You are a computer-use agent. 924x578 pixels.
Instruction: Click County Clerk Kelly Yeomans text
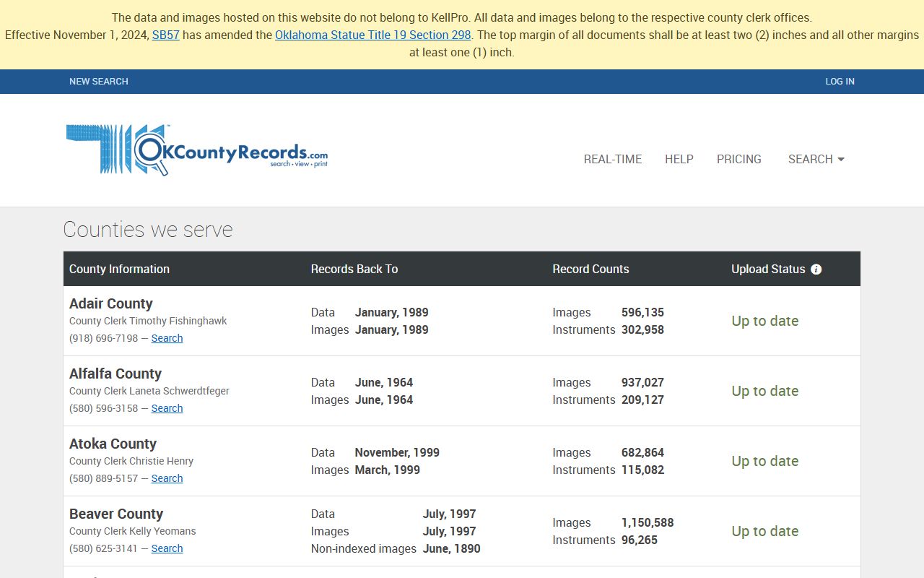point(133,531)
